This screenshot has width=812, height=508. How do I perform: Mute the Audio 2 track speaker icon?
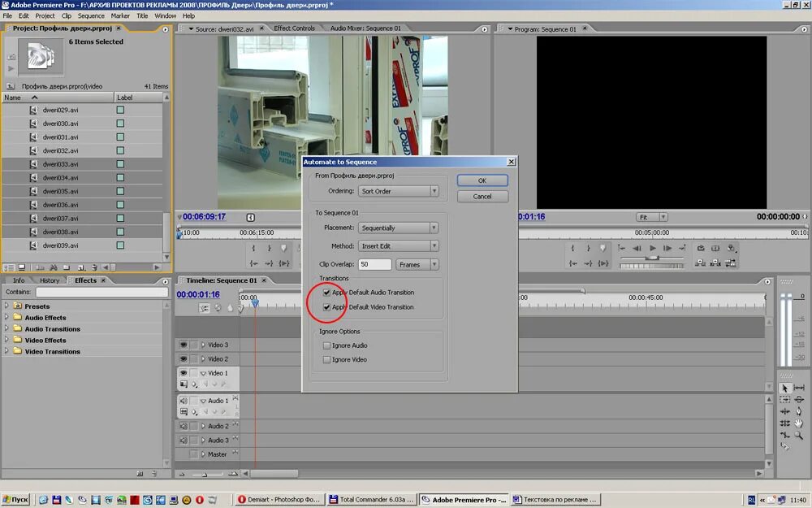[x=184, y=426]
